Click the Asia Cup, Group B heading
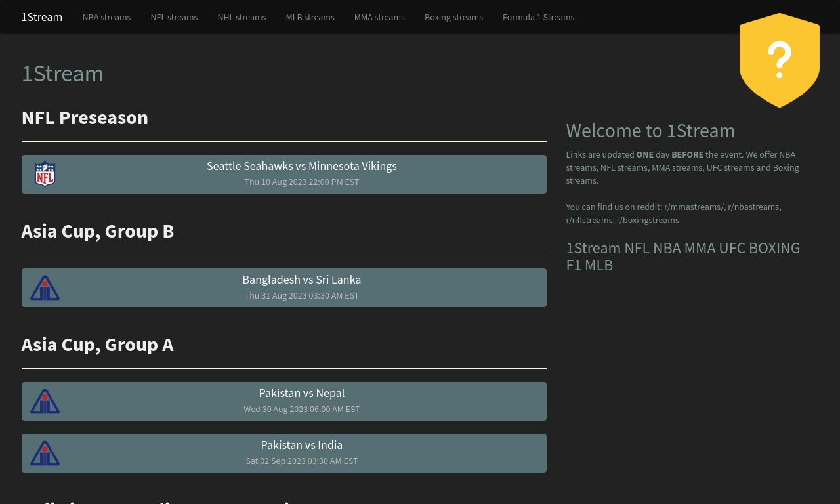This screenshot has height=504, width=840. 98,231
